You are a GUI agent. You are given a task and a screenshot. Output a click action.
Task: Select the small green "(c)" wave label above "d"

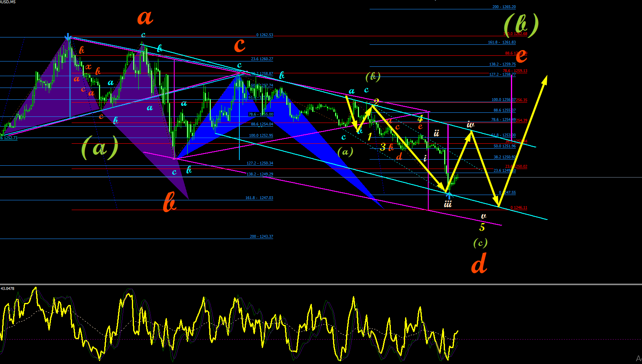click(480, 243)
